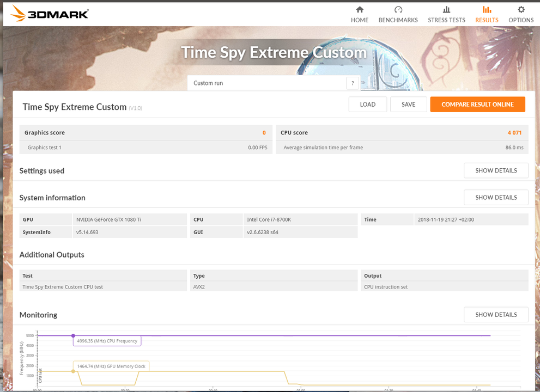Click NVIDIA GeForce GTX 1080 Ti cell
This screenshot has width=540, height=392.
[x=130, y=219]
